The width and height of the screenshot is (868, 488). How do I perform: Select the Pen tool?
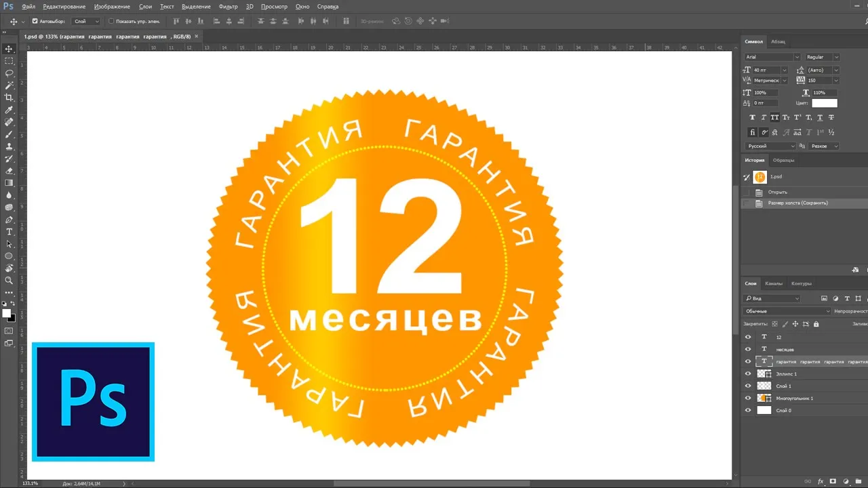click(x=9, y=220)
